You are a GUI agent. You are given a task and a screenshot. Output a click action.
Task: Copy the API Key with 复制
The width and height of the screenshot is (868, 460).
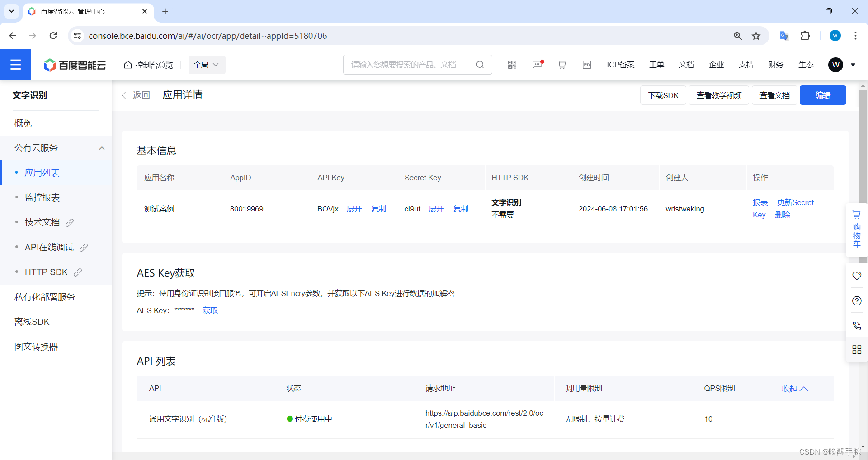tap(378, 209)
